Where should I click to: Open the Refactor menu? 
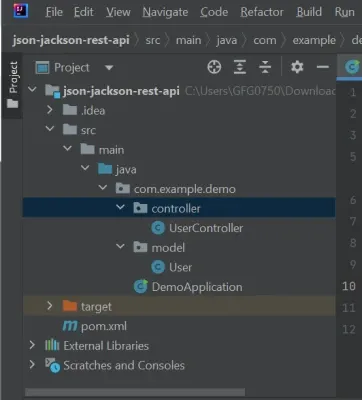[262, 12]
